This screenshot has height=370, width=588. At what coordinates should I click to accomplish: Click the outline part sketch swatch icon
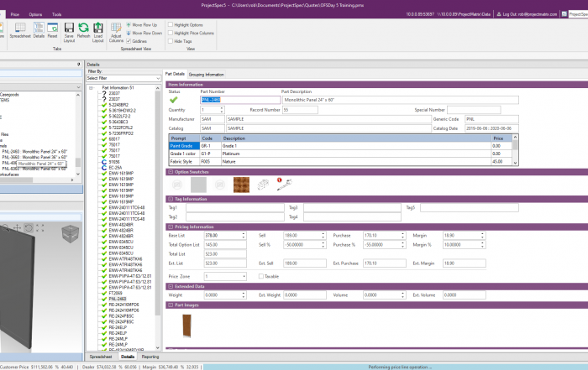[263, 185]
